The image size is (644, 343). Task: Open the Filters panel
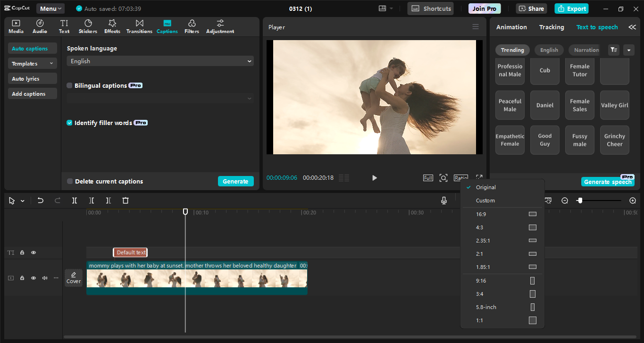192,26
